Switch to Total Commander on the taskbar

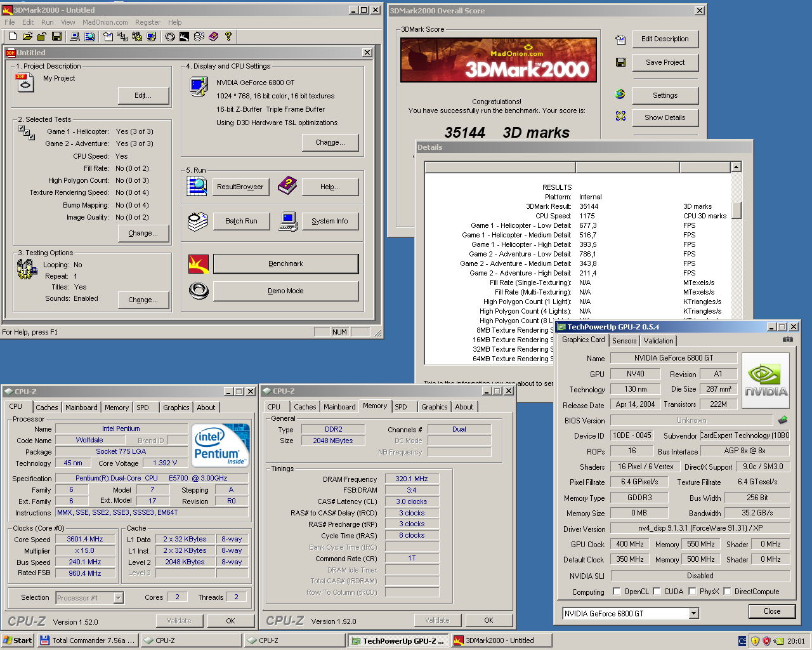tap(88, 640)
